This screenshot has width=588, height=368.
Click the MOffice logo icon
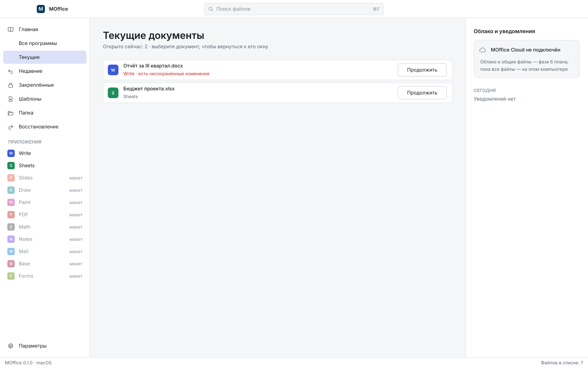tap(41, 9)
